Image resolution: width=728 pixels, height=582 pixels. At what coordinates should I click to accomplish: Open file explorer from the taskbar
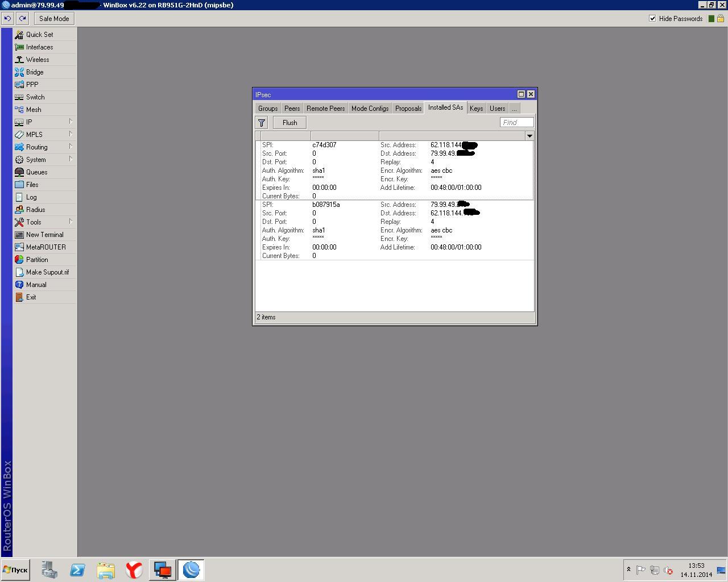tap(106, 570)
